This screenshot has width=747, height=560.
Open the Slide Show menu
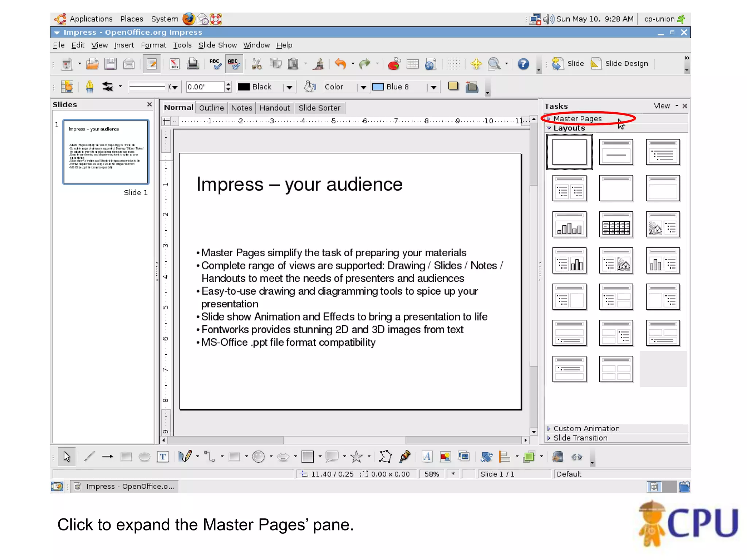[x=217, y=45]
